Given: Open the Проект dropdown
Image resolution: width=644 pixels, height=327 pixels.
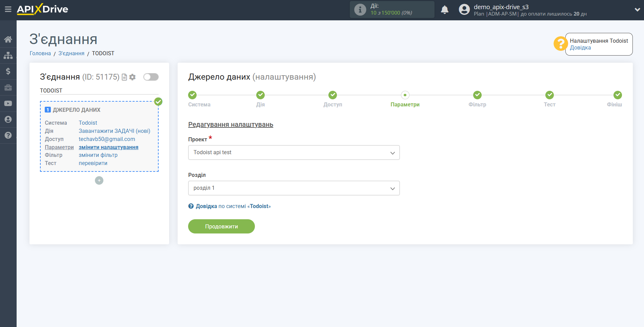Looking at the screenshot, I should (294, 152).
